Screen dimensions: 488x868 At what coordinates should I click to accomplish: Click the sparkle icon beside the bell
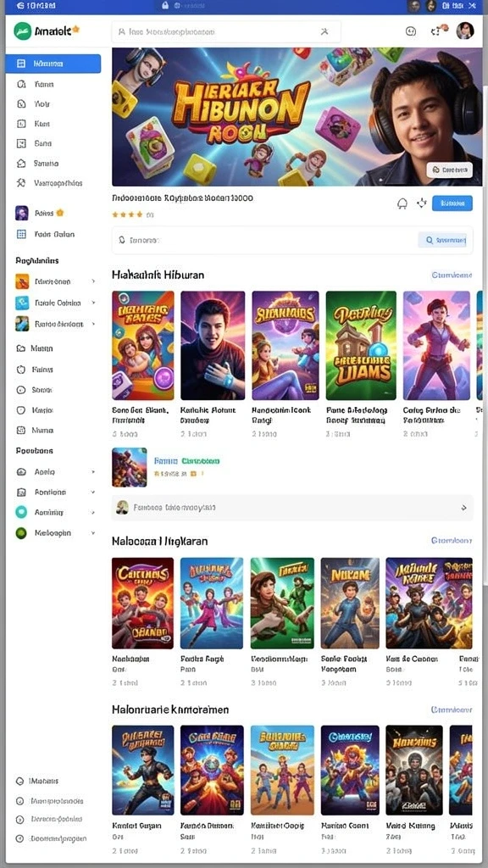(422, 203)
